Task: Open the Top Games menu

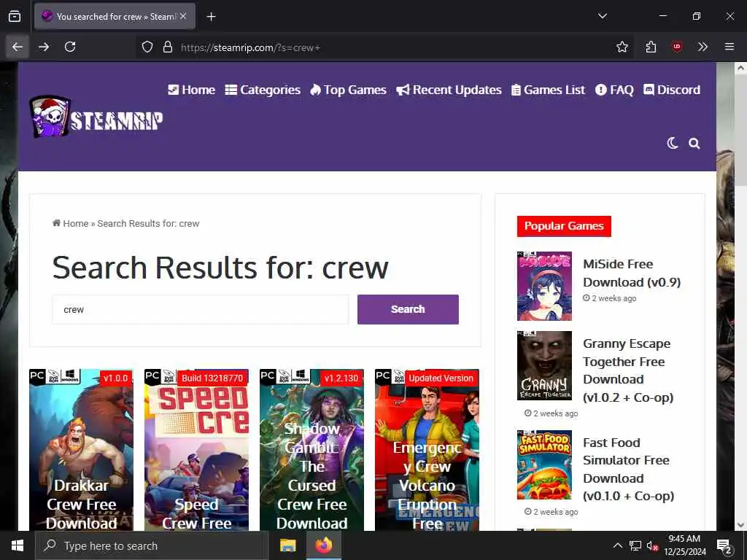Action: 348,90
